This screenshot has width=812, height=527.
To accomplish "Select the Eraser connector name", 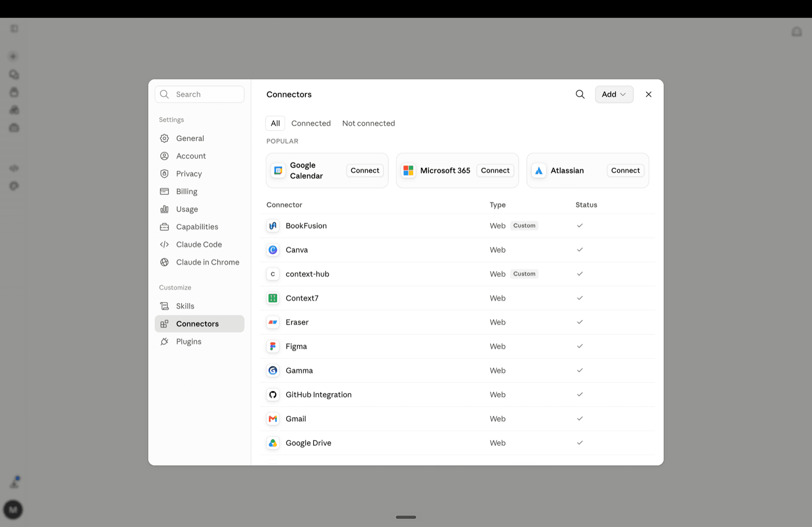I will [x=297, y=322].
